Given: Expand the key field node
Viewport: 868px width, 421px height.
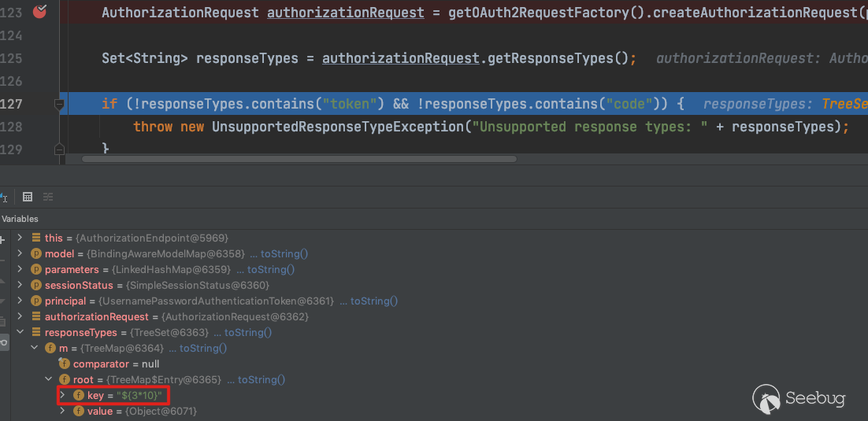Looking at the screenshot, I should click(x=63, y=395).
